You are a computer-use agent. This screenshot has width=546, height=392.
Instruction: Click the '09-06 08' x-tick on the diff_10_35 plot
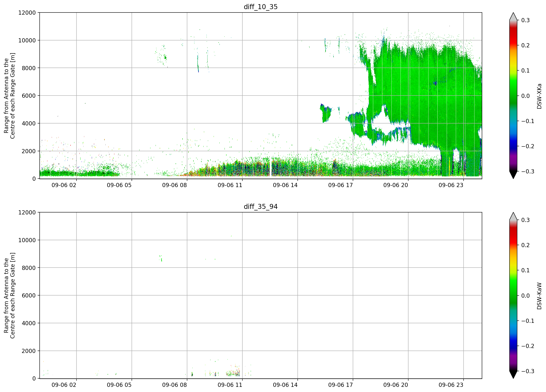pyautogui.click(x=175, y=185)
